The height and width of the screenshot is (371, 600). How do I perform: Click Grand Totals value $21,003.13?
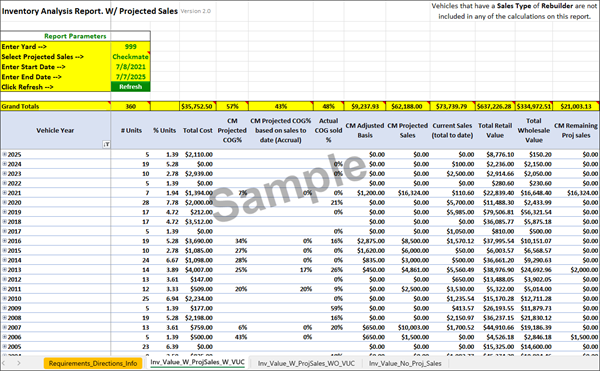point(576,106)
